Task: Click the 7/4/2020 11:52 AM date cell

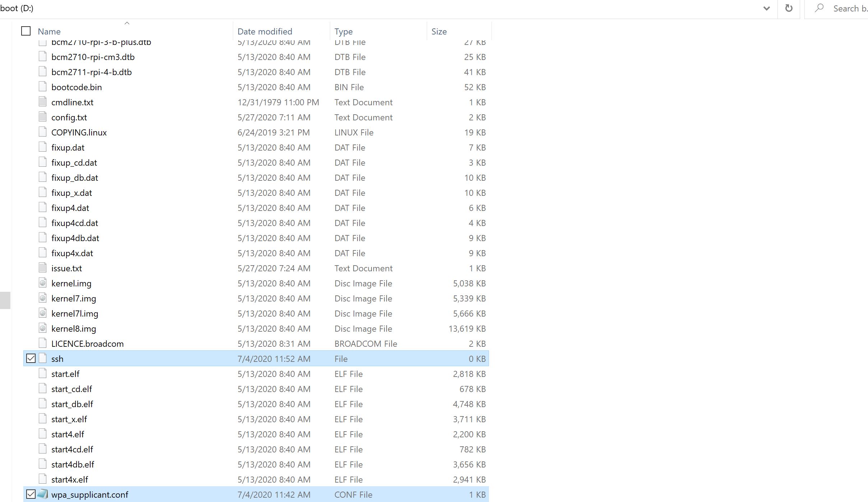Action: coord(274,359)
